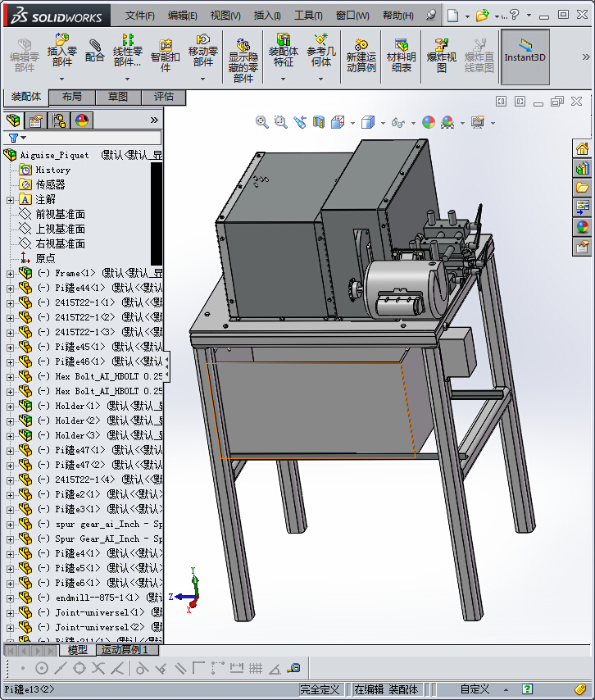Expand the panel tabs chevron
Viewport: 595px width, 700px height.
tap(154, 120)
